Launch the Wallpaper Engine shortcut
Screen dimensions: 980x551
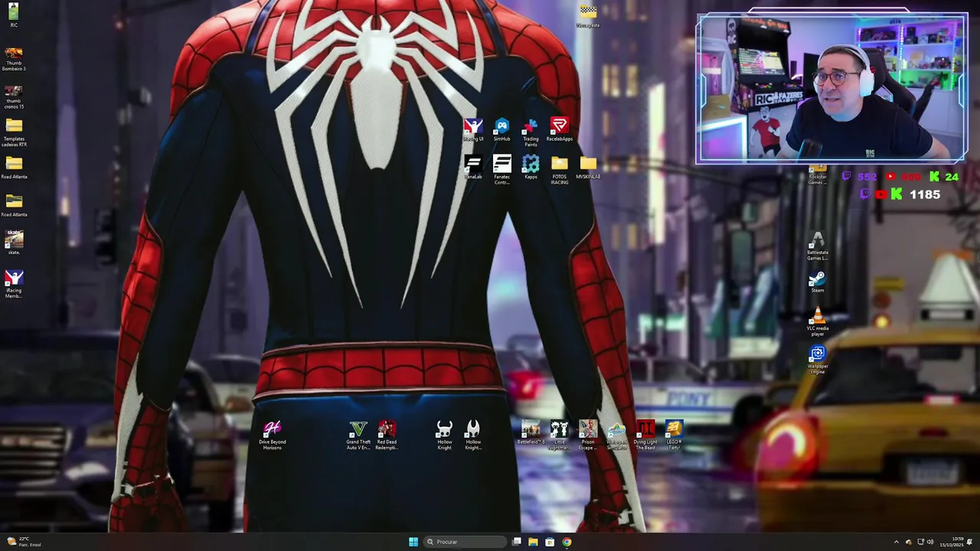pyautogui.click(x=818, y=360)
